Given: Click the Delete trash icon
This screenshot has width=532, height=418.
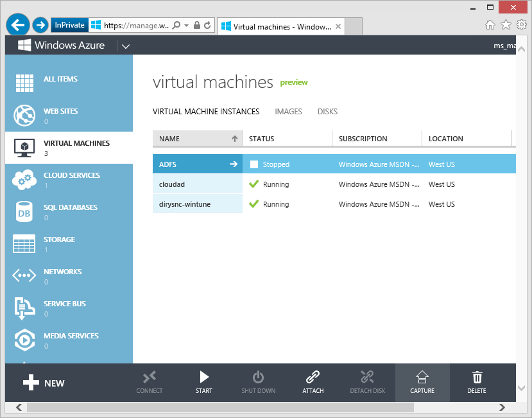Looking at the screenshot, I should (477, 377).
